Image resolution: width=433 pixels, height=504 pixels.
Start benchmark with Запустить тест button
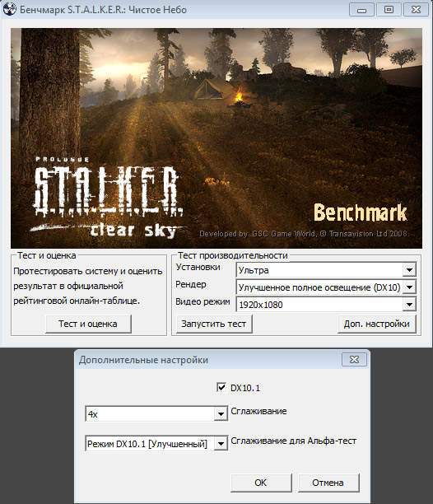[x=214, y=324]
